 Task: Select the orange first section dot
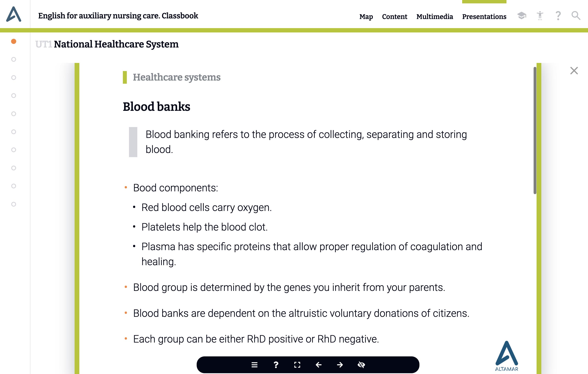click(14, 41)
